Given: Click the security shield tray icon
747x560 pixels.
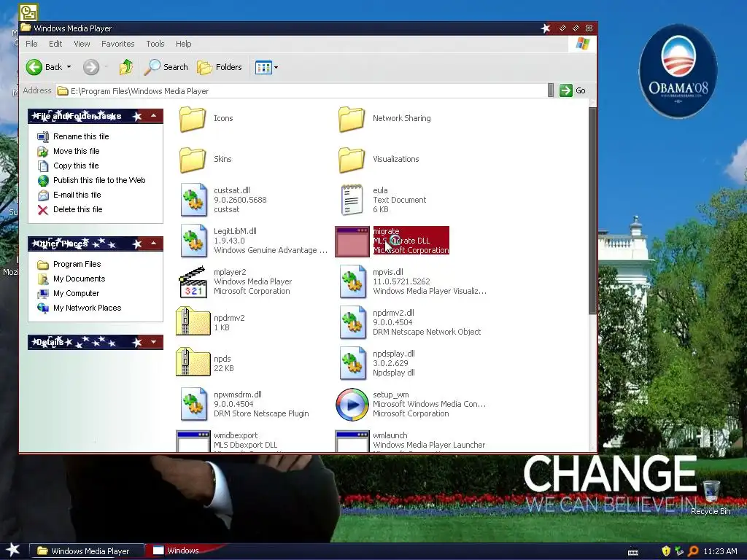Looking at the screenshot, I should (666, 551).
